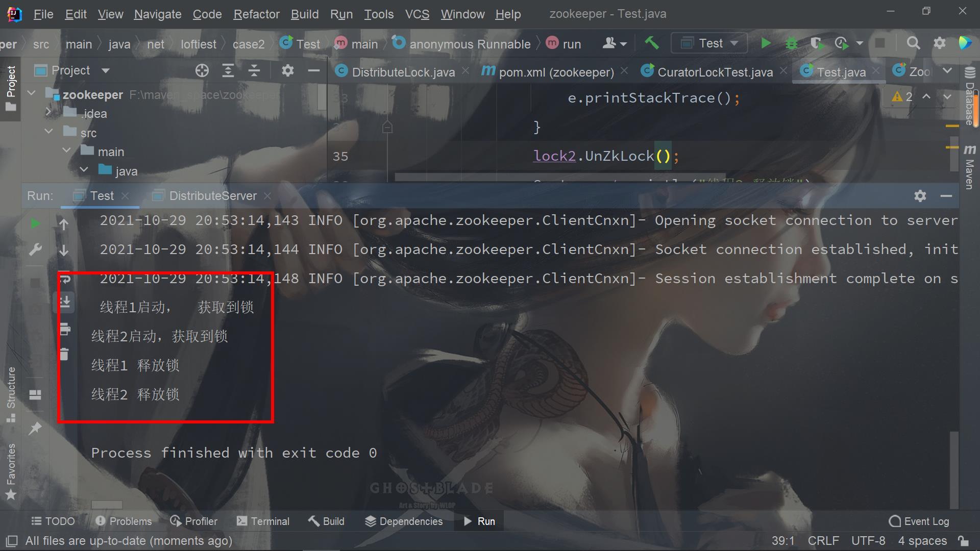Open the IDE settings gear in toolbar
The height and width of the screenshot is (551, 980).
[939, 43]
